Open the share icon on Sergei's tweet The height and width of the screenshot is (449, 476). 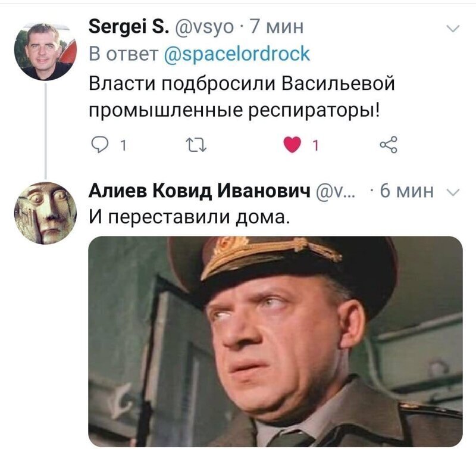tap(389, 145)
